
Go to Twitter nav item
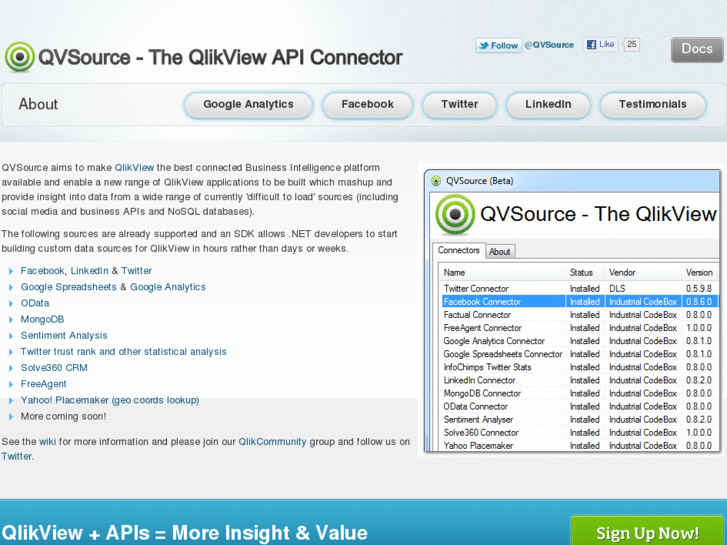click(x=459, y=105)
